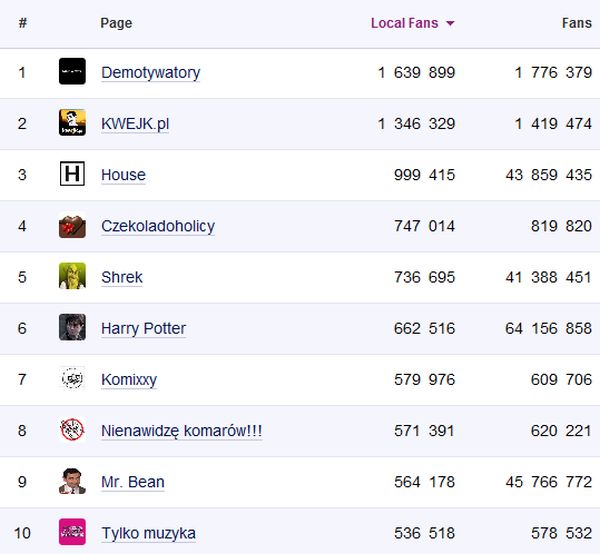The height and width of the screenshot is (554, 600).
Task: Open the Demotywatory page link
Action: tap(150, 72)
